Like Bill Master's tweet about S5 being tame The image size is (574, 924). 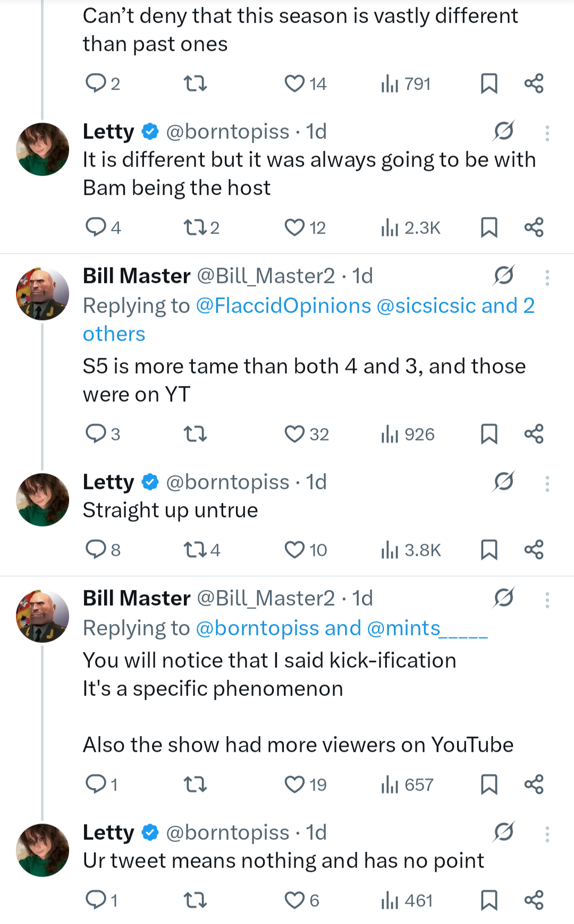294,434
